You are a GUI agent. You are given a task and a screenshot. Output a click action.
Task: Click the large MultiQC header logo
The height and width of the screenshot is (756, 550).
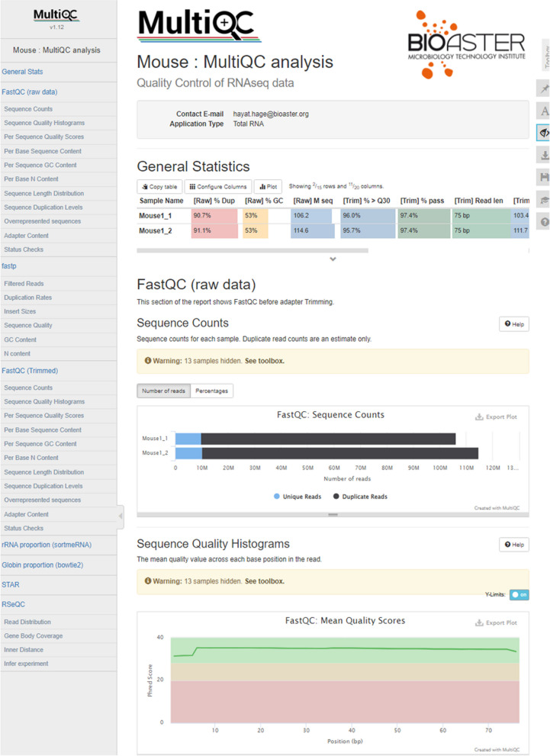tap(199, 25)
